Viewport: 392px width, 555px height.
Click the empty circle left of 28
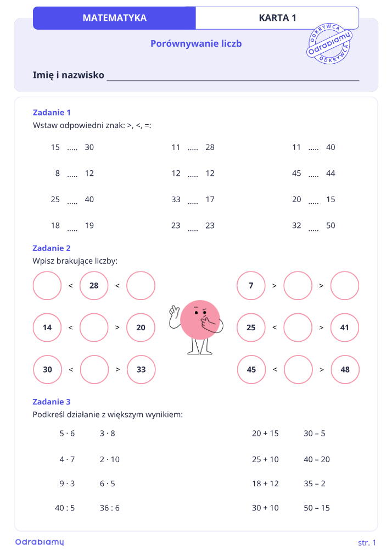pyautogui.click(x=47, y=286)
